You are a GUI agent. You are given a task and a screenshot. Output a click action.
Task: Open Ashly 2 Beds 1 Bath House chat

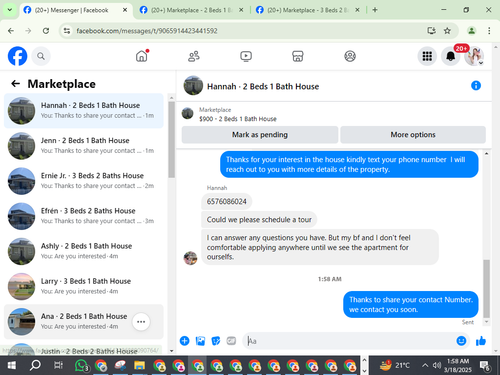pos(84,251)
